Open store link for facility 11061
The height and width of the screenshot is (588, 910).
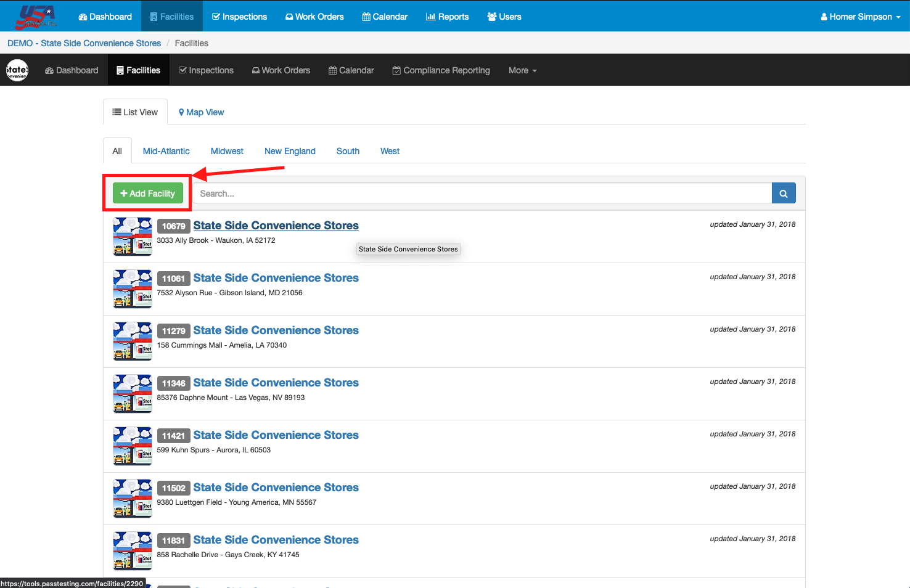(x=276, y=278)
